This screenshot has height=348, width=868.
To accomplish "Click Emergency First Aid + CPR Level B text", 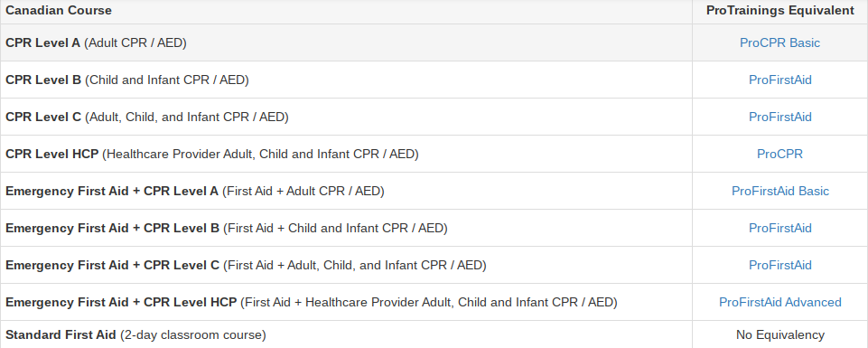I will coord(112,229).
